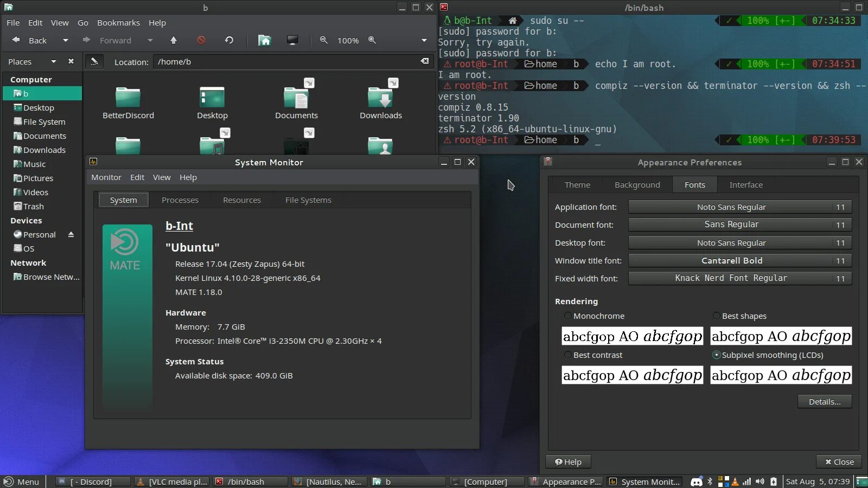Viewport: 868px width, 488px height.
Task: Switch to the Processes tab
Action: 180,200
